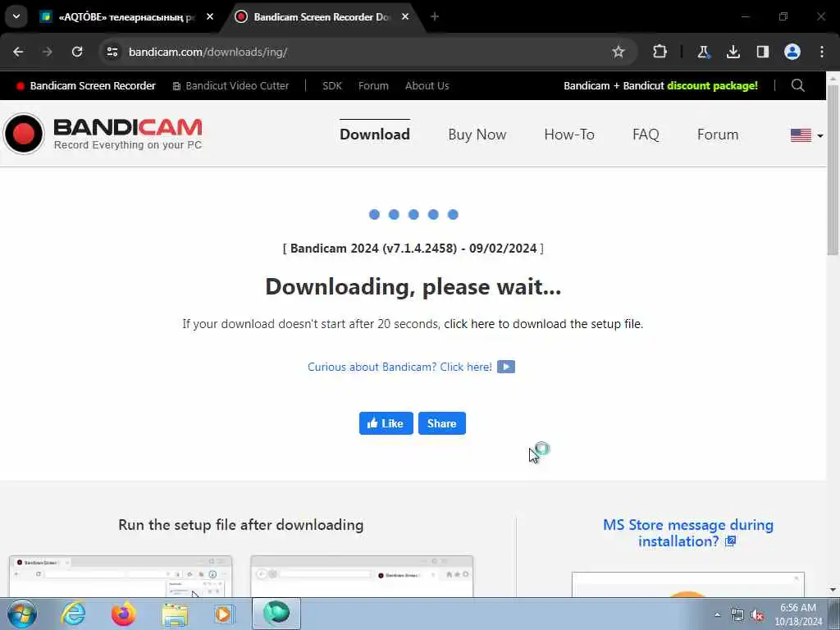Image resolution: width=840 pixels, height=630 pixels.
Task: Click the page vertical scrollbar thumb
Action: pos(833,169)
